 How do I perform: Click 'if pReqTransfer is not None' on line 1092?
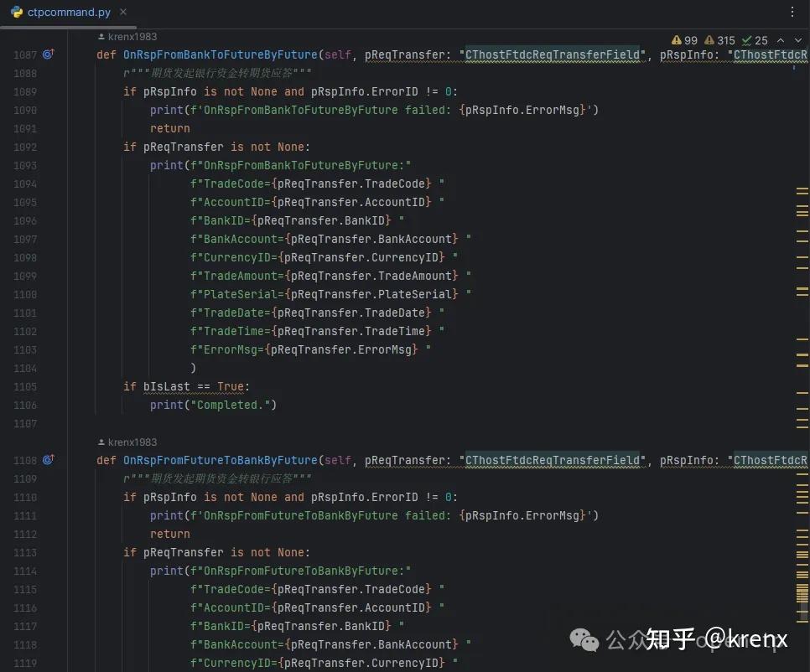click(216, 147)
